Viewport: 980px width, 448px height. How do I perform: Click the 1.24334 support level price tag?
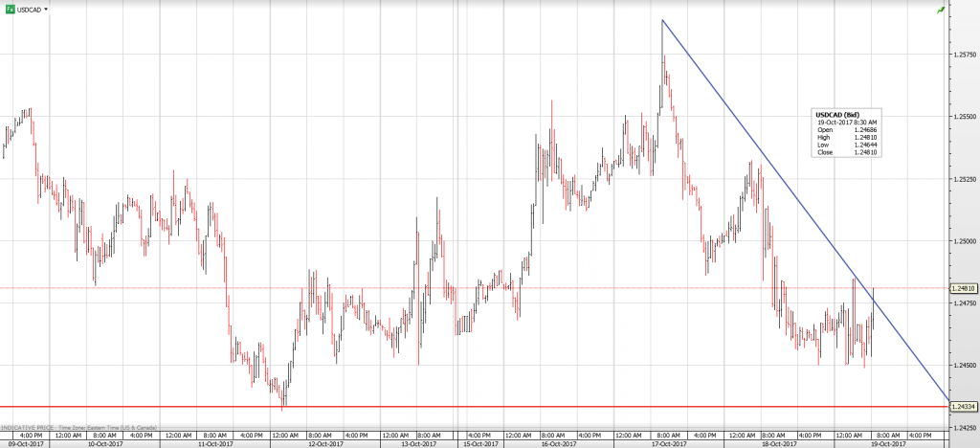point(963,407)
